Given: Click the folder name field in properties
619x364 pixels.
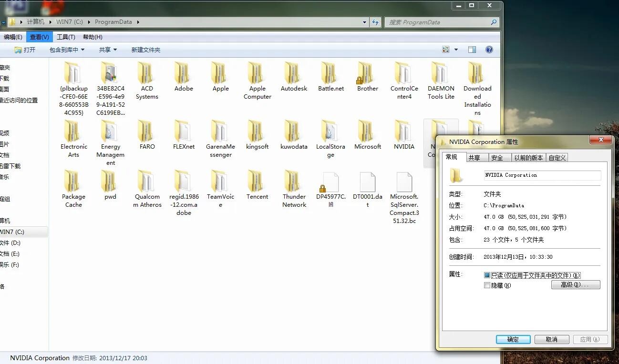Looking at the screenshot, I should click(542, 175).
